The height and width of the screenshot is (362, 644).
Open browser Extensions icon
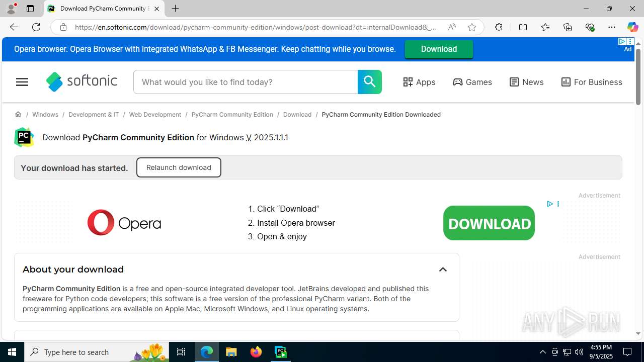(x=499, y=27)
